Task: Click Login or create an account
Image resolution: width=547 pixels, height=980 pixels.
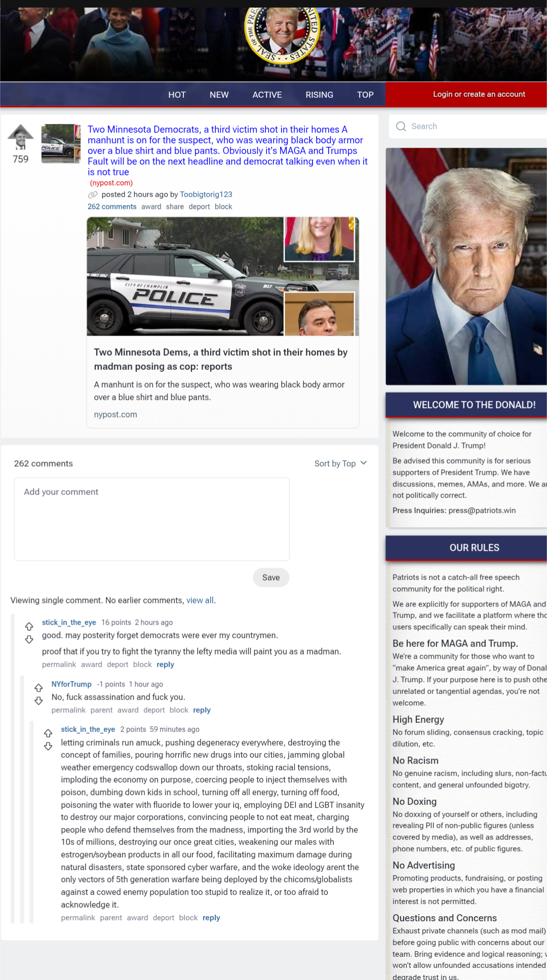Action: click(479, 94)
